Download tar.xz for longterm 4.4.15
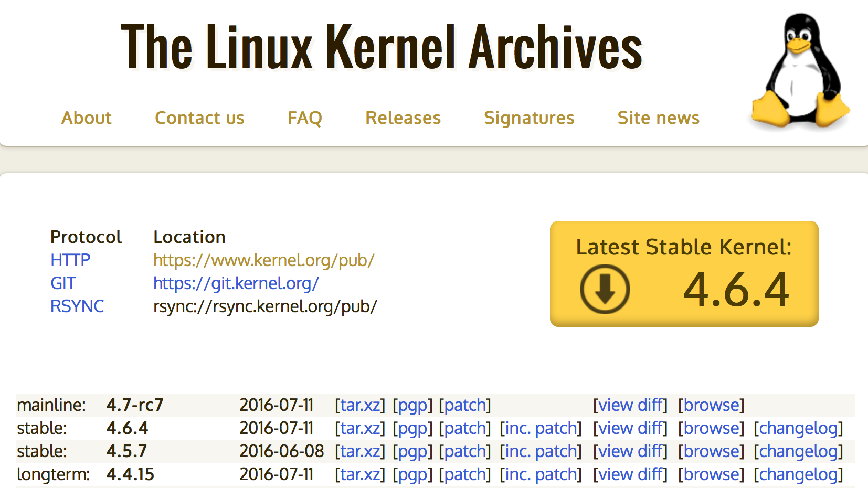This screenshot has width=868, height=488. coord(360,474)
